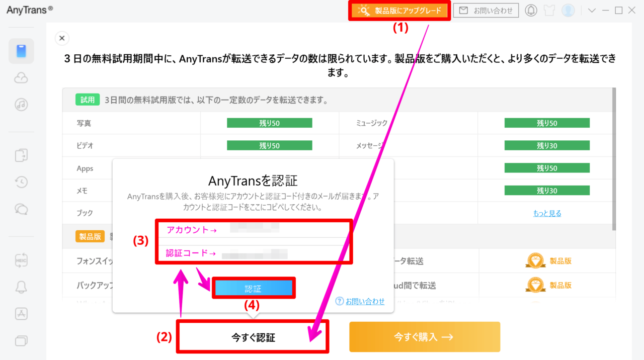The width and height of the screenshot is (644, 360).
Task: Open notifications from the title bar bell
Action: [x=531, y=10]
